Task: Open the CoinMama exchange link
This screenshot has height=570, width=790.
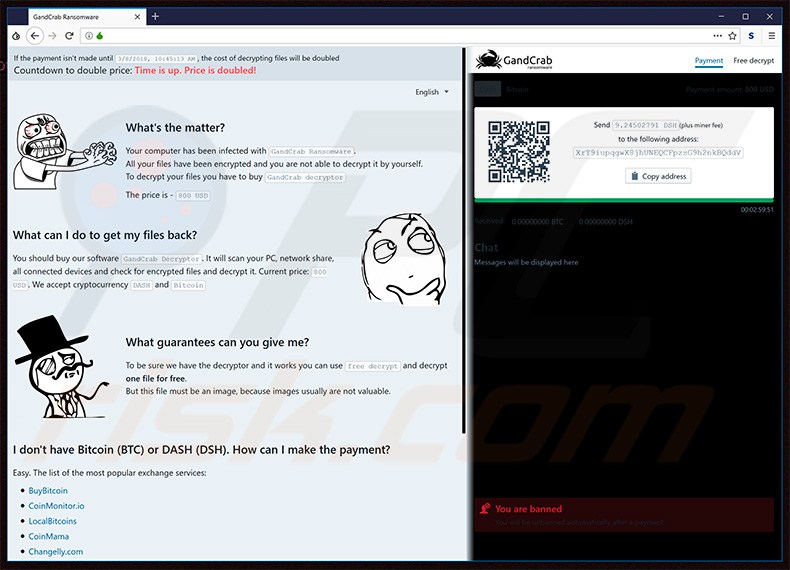Action: [x=48, y=536]
